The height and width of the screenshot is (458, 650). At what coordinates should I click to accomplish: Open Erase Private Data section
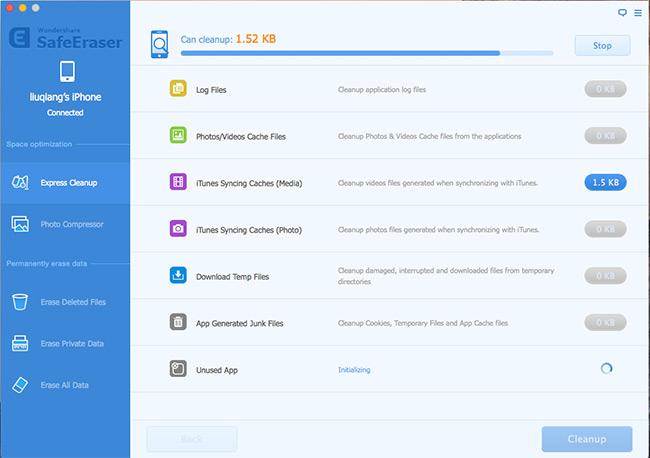[65, 343]
